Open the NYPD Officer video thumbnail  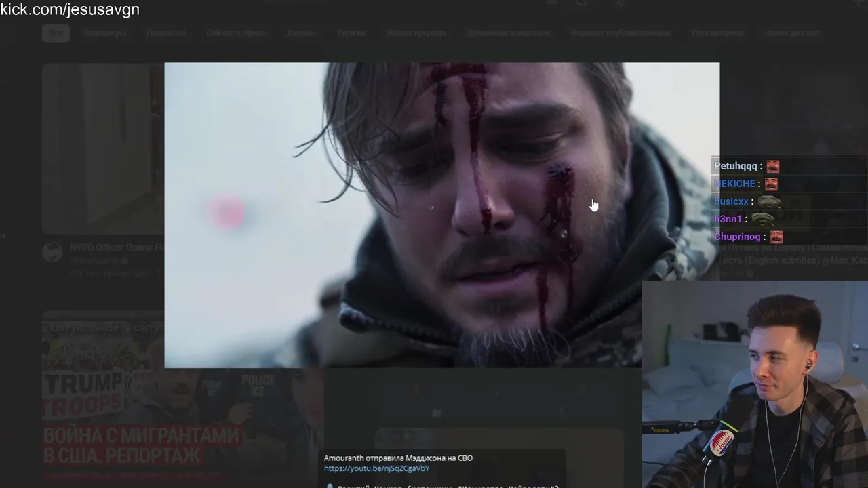(x=103, y=148)
